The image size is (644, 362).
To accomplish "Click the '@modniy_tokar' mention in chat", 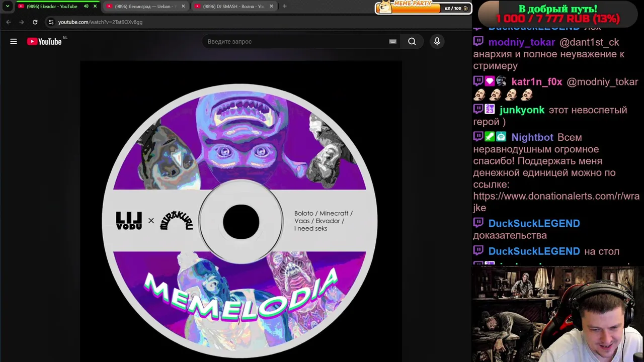I will [602, 82].
